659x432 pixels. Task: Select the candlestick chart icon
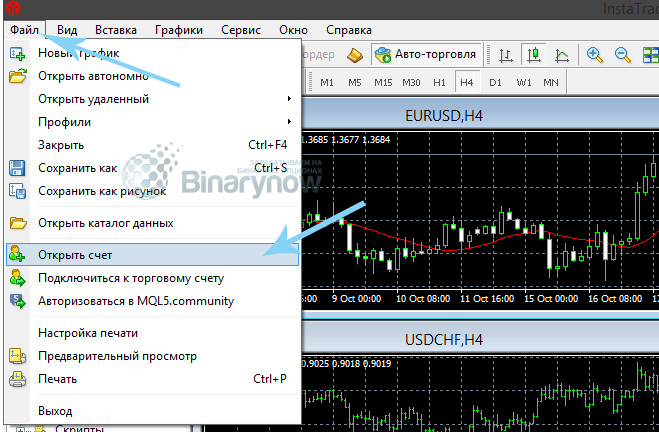[535, 55]
